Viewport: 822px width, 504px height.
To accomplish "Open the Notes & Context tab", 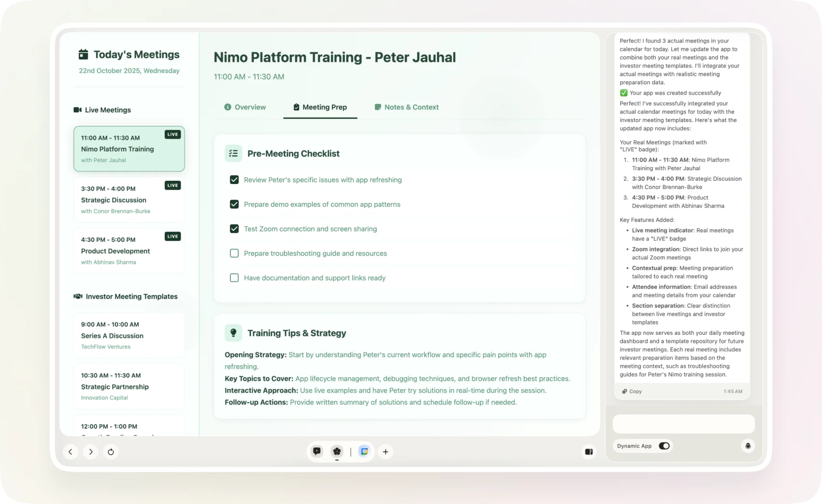I will tap(407, 107).
